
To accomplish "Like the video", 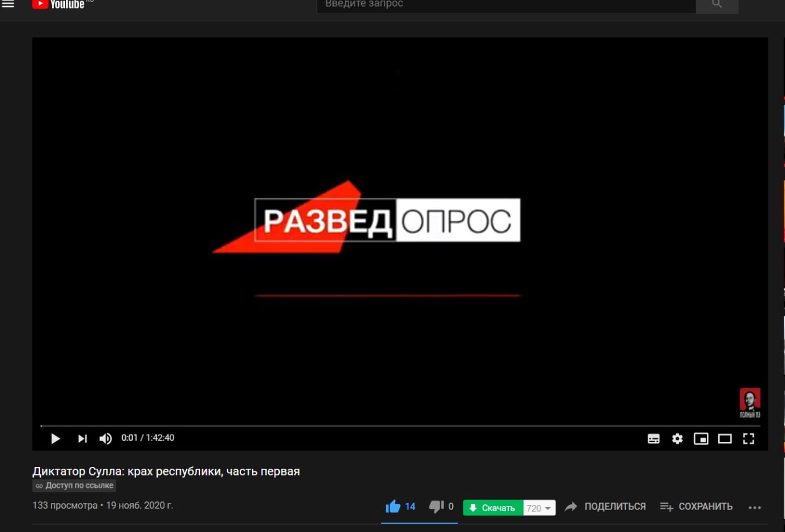I will click(x=400, y=507).
